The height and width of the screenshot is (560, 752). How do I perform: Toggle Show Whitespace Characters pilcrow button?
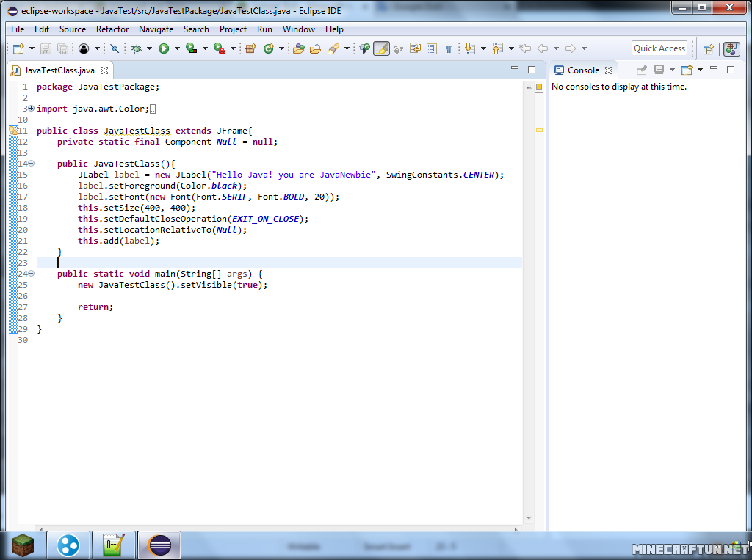(448, 48)
